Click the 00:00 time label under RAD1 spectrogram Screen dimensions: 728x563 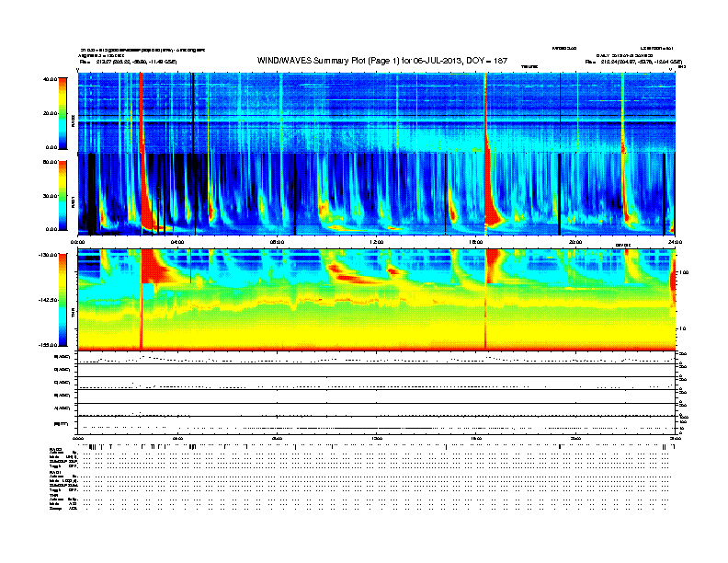(x=77, y=242)
